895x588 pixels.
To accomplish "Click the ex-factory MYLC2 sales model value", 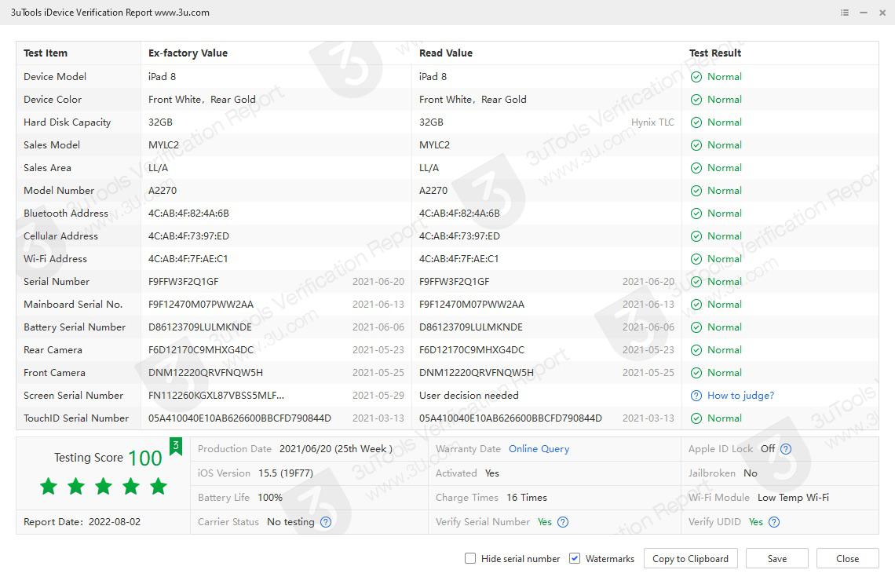I will pos(163,145).
